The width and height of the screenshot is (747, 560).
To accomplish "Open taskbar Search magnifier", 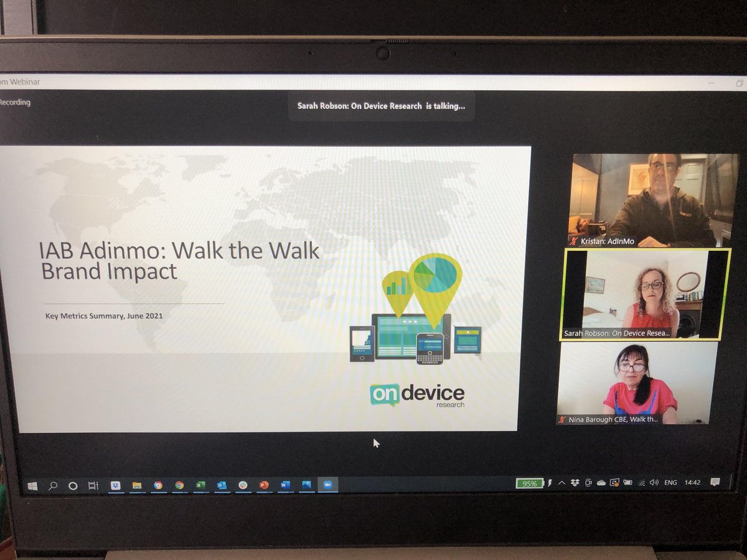I will [x=53, y=485].
